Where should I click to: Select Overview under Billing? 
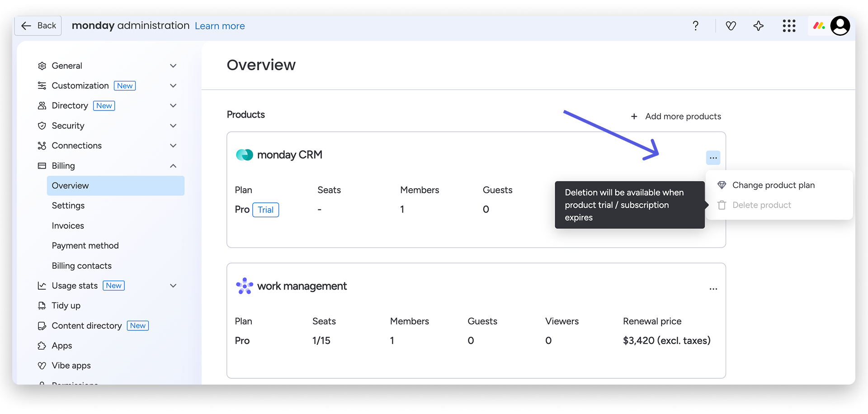(116, 186)
